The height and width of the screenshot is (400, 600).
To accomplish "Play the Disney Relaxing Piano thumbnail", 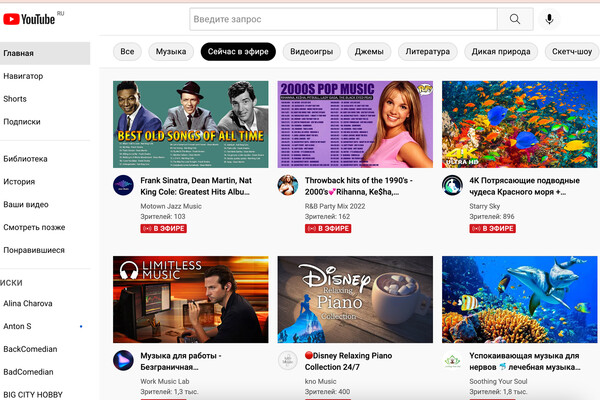I will pos(355,299).
